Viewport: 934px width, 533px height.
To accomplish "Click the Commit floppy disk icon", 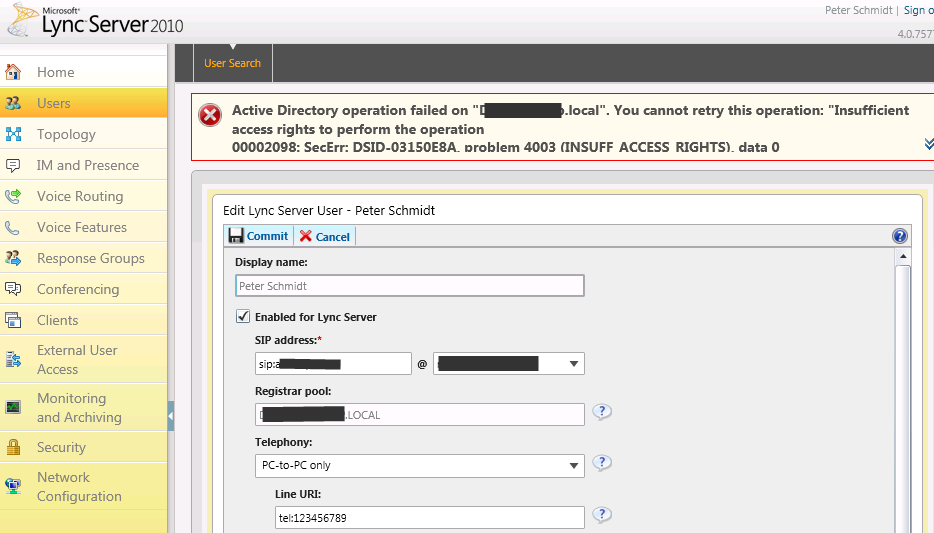I will click(x=236, y=236).
